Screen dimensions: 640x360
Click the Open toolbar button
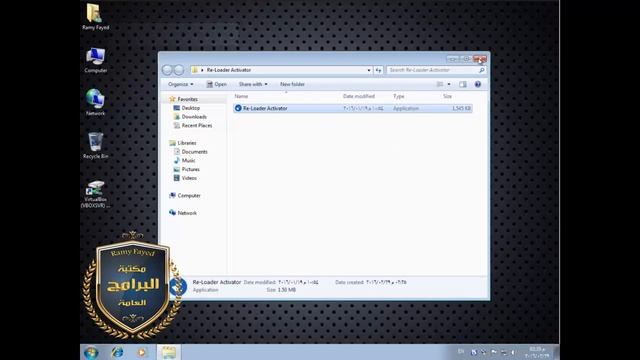(x=216, y=84)
